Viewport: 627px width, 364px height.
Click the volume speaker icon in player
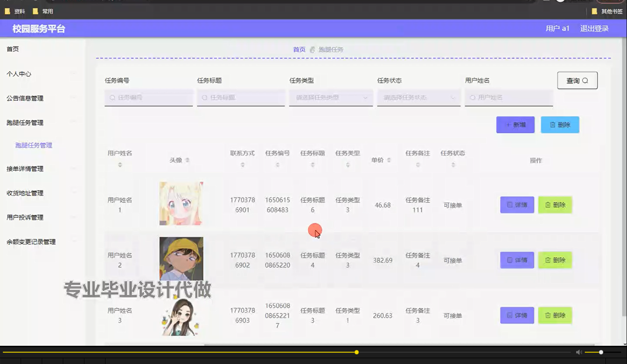pos(579,352)
